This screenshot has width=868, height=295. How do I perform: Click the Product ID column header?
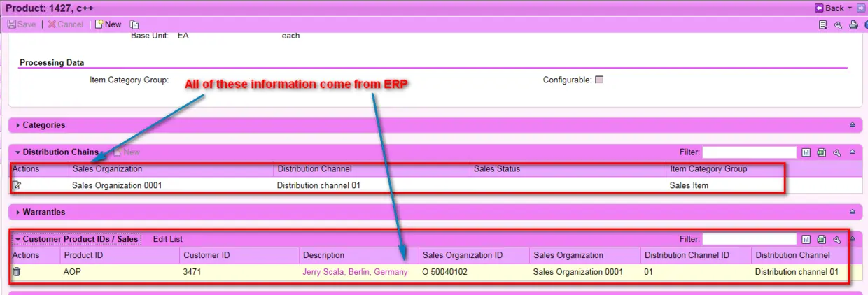pyautogui.click(x=83, y=255)
